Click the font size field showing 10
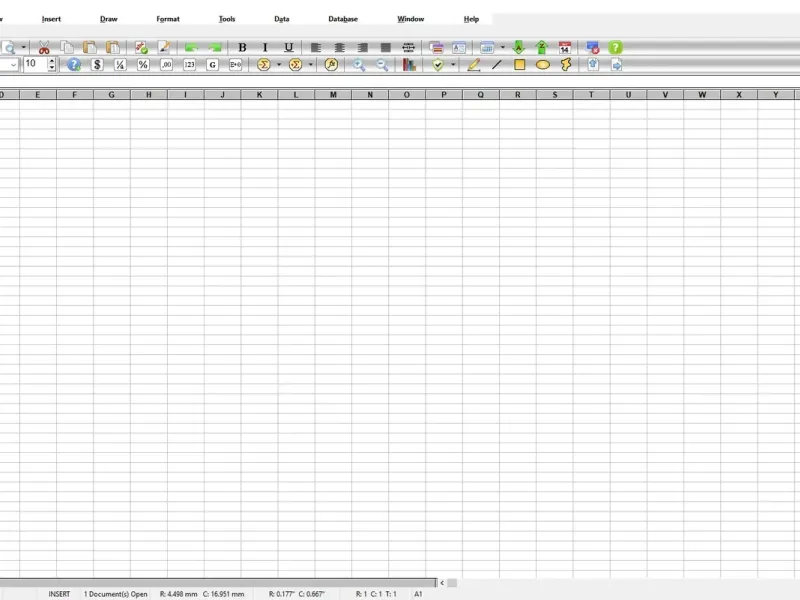The image size is (800, 600). pos(35,64)
